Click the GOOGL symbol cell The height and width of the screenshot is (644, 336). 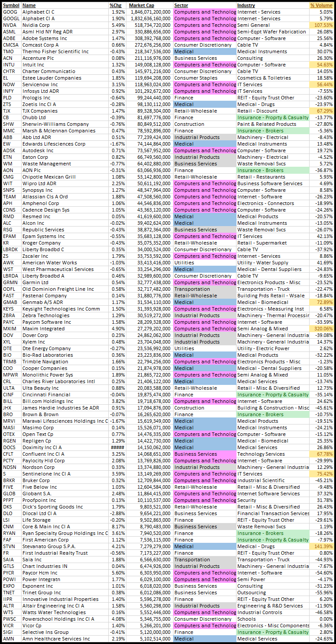coord(11,18)
